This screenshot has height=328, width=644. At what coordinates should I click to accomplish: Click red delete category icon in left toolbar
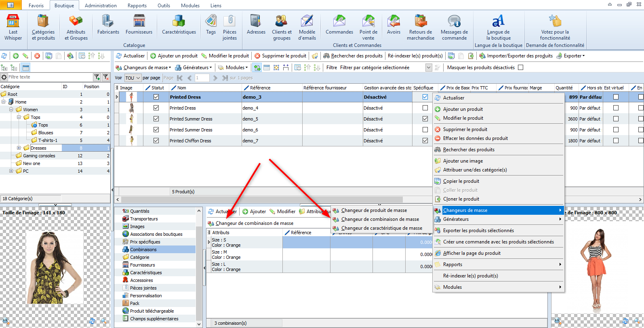point(37,56)
